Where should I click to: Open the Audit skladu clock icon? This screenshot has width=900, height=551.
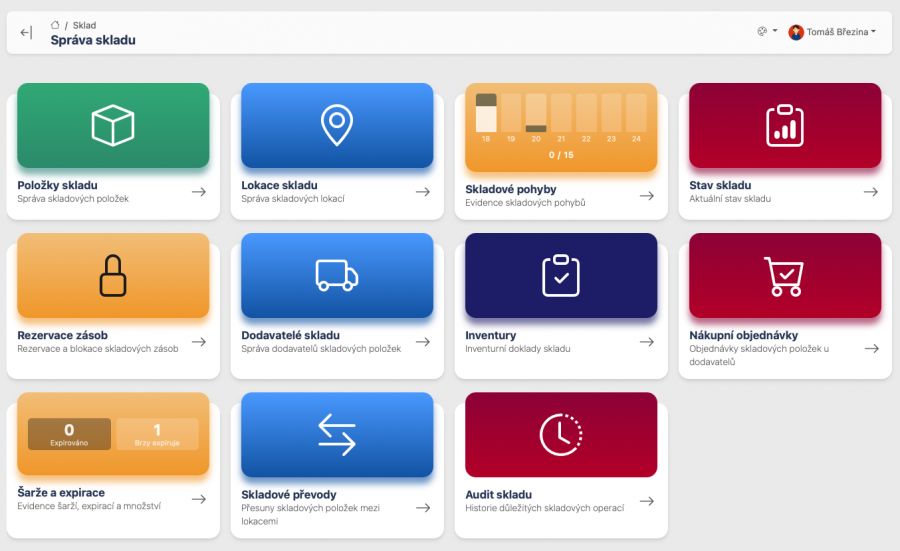[561, 434]
